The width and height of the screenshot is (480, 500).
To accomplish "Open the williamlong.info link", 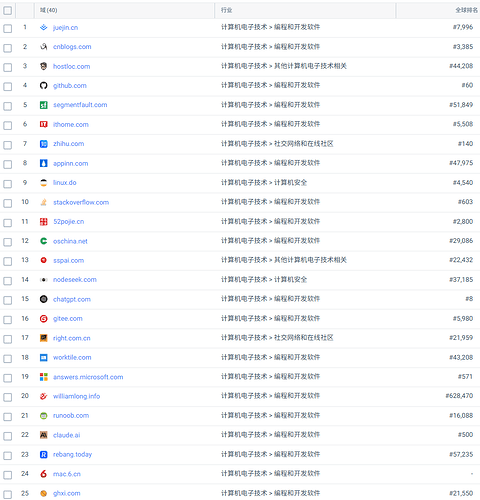I will click(77, 396).
